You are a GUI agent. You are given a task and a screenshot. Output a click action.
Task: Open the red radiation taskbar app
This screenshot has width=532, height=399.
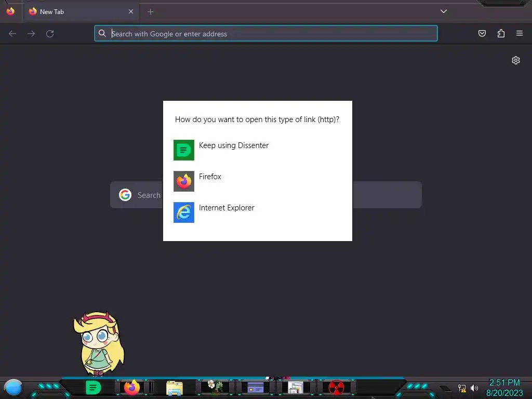tap(336, 387)
